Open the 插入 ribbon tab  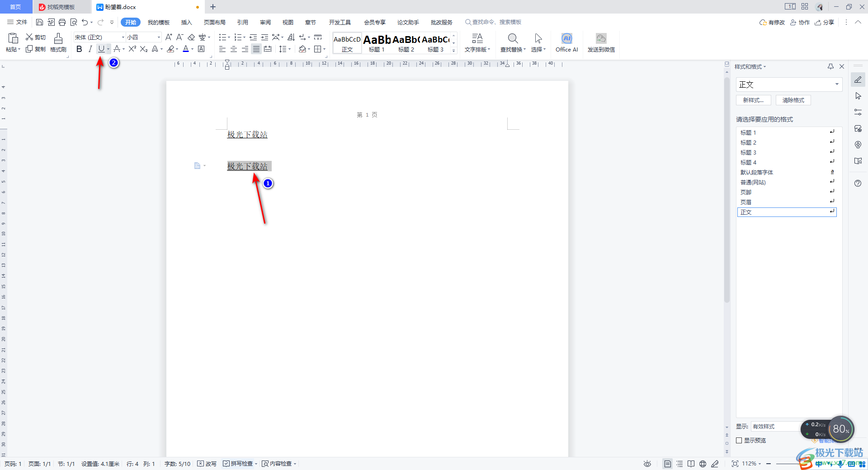tap(187, 22)
